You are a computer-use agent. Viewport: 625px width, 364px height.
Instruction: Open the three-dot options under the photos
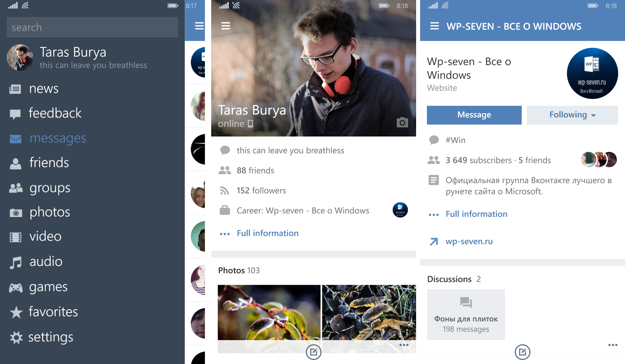tap(404, 345)
